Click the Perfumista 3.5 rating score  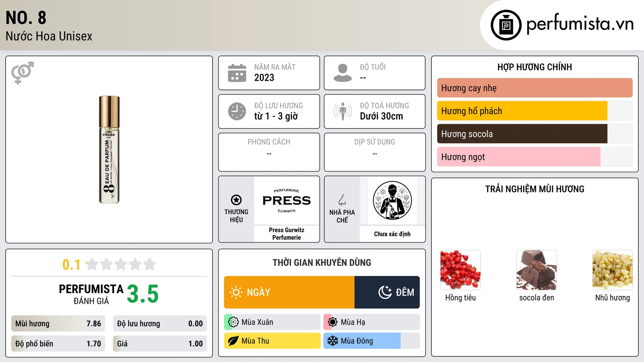(x=143, y=294)
